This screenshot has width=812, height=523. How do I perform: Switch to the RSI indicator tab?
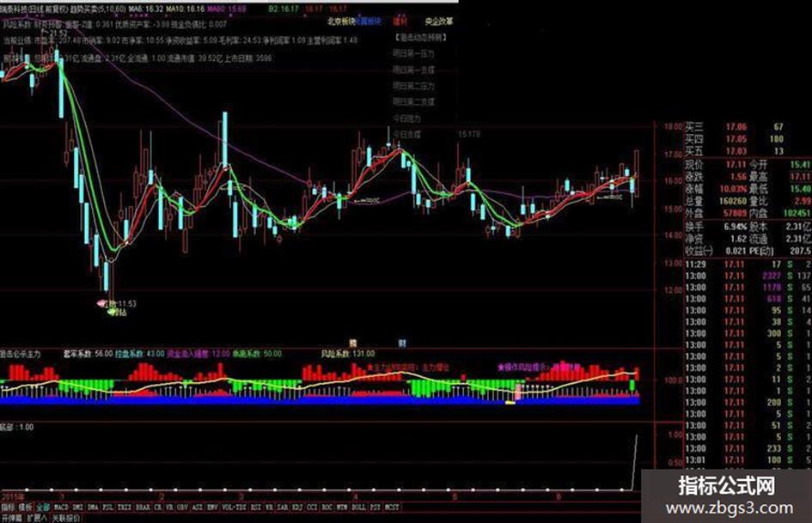(256, 508)
